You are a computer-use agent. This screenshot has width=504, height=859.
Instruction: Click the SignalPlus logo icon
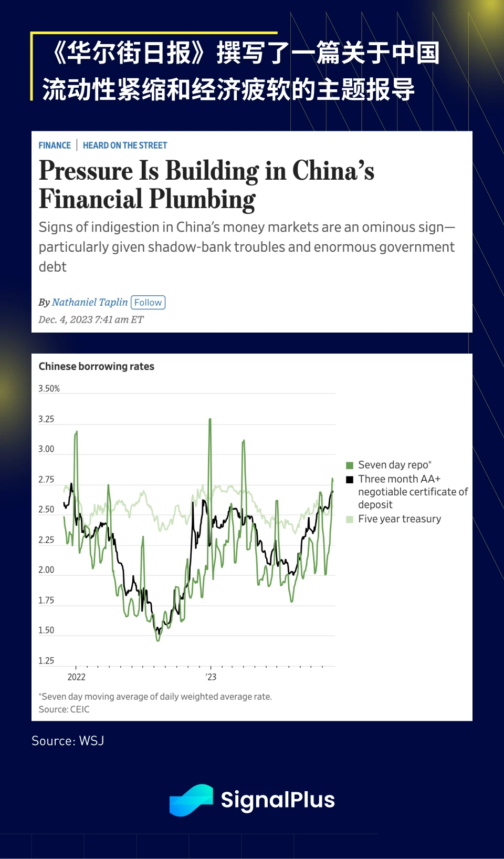click(191, 800)
